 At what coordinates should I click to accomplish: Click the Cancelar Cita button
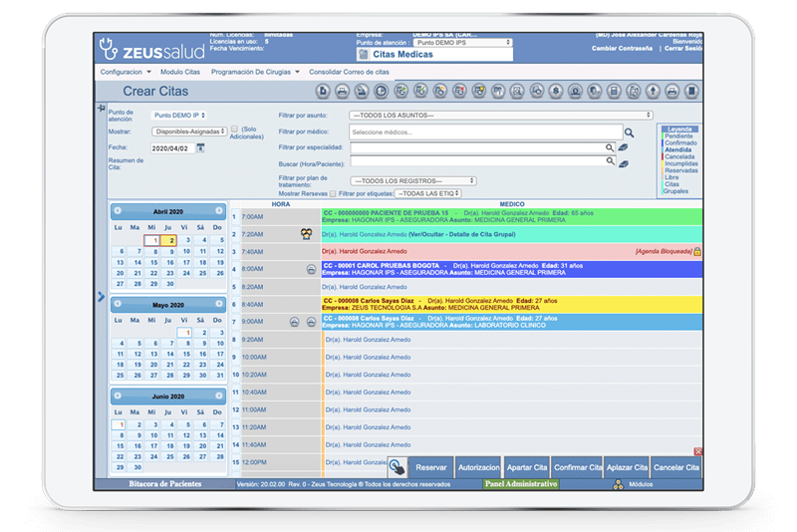pyautogui.click(x=675, y=467)
